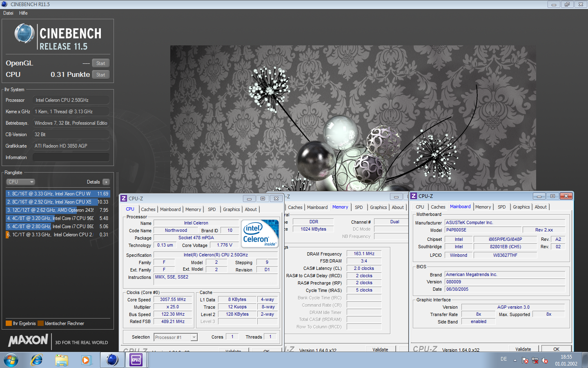Open Graphics tab in middle CPU-Z window
Viewport: 588px width, 368px height.
[x=379, y=207]
